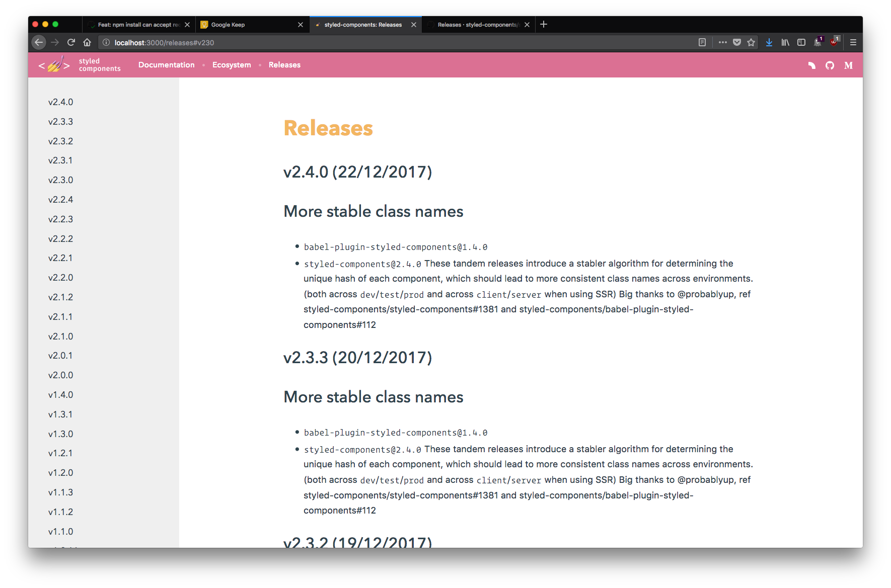This screenshot has width=891, height=588.
Task: Click the v2.3.3 (20/12/2017) heading
Action: tap(357, 358)
